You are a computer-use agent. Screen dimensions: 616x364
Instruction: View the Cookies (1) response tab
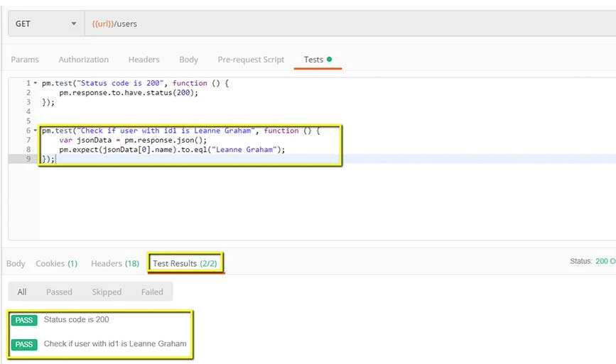pos(57,263)
